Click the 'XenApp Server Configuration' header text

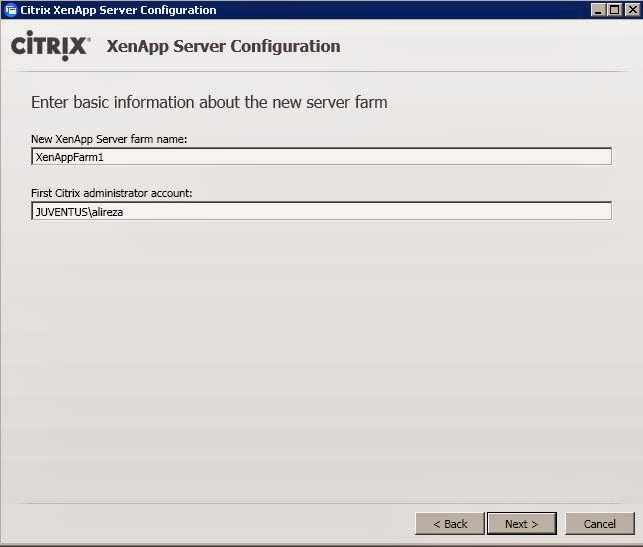point(223,46)
